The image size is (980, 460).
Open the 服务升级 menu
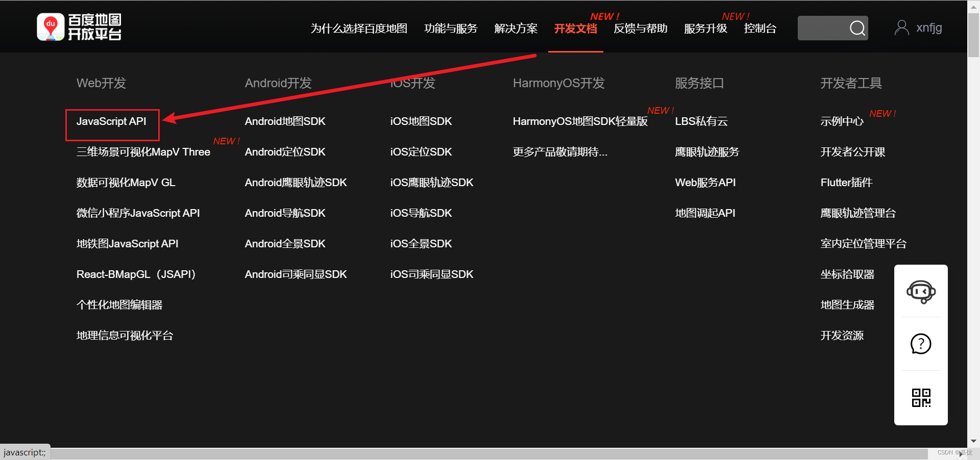705,29
